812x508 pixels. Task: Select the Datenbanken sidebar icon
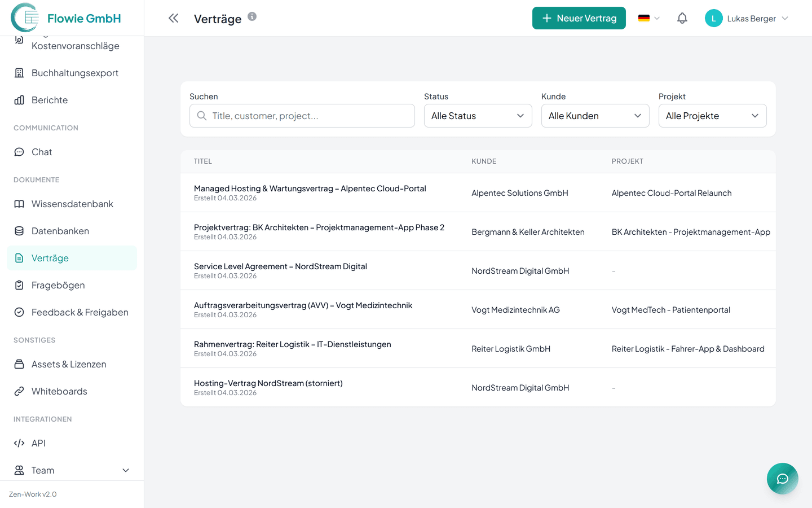pyautogui.click(x=18, y=230)
